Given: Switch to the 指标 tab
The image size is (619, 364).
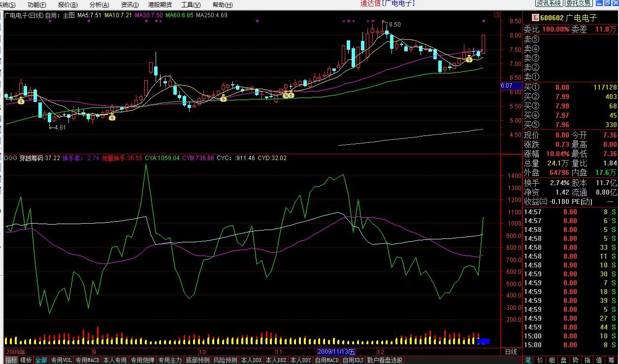Looking at the screenshot, I should coord(11,360).
